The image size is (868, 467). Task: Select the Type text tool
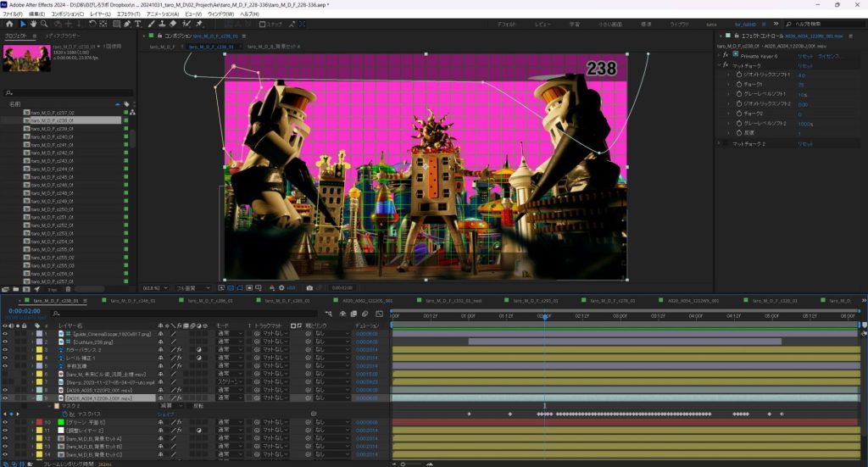pos(138,24)
